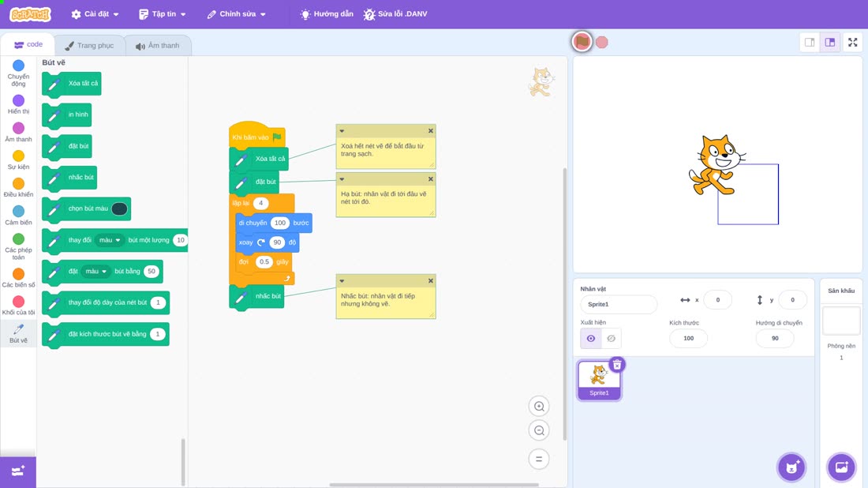
Task: Zoom in on the code workspace
Action: coord(539,406)
